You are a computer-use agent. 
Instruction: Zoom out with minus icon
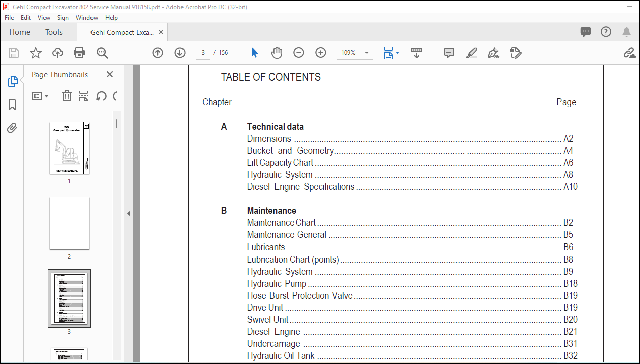(x=299, y=53)
